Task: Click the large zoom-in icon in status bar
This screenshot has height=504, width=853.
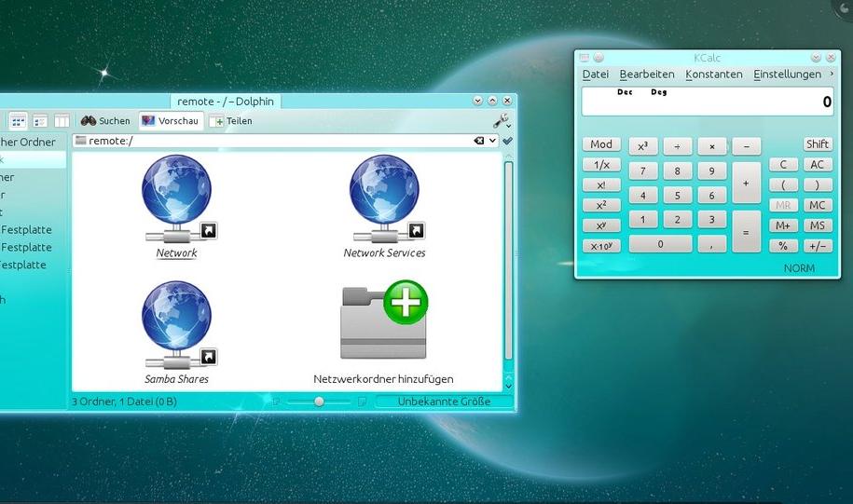Action: click(362, 402)
